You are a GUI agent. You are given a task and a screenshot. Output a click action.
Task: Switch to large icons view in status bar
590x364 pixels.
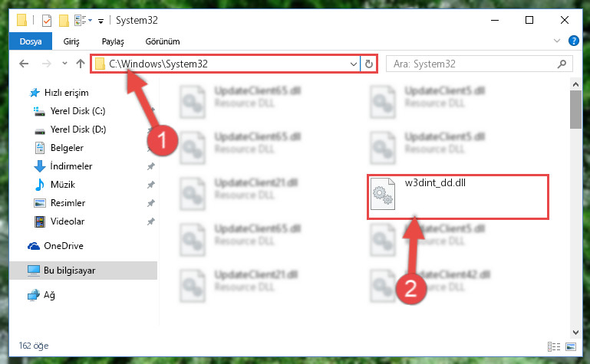tap(571, 346)
